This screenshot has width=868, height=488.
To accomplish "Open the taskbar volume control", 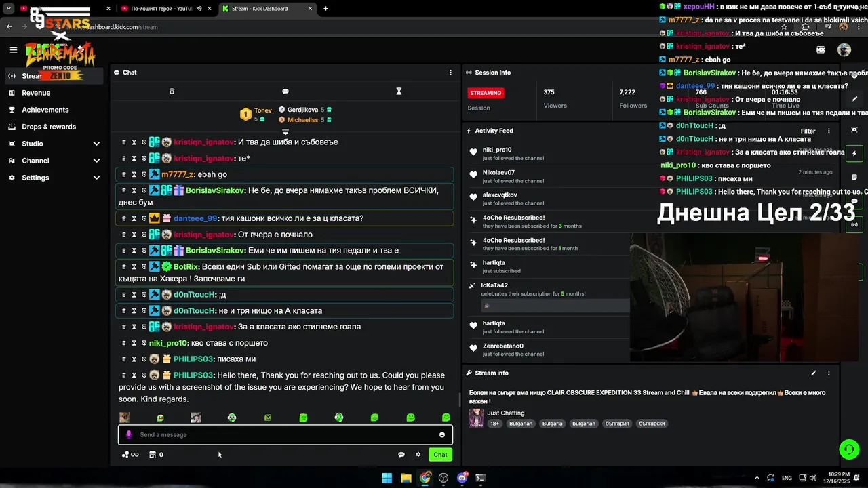I will coord(813,478).
